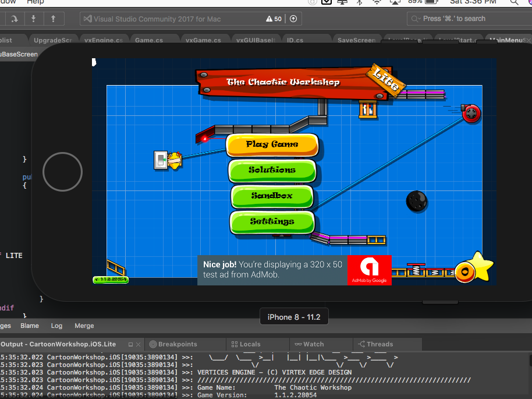
Task: Toggle the wall light switch in game
Action: (161, 160)
